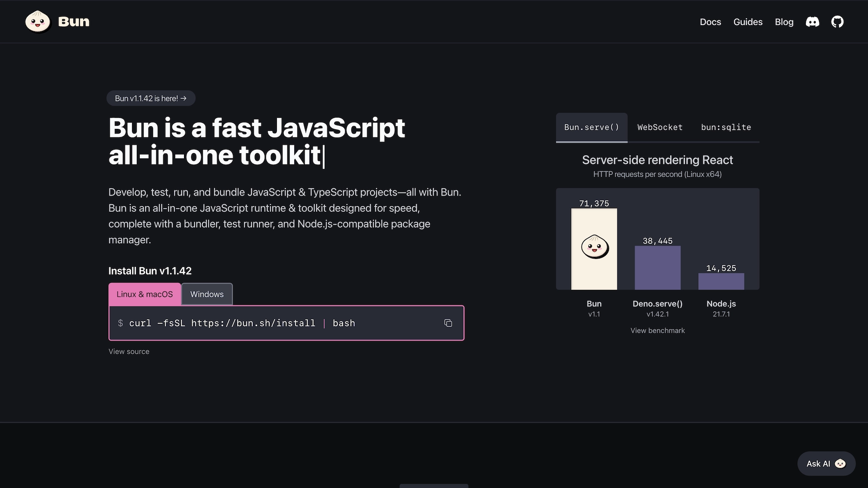Open the GitHub icon link
Screen dimensions: 868x488
click(x=837, y=22)
